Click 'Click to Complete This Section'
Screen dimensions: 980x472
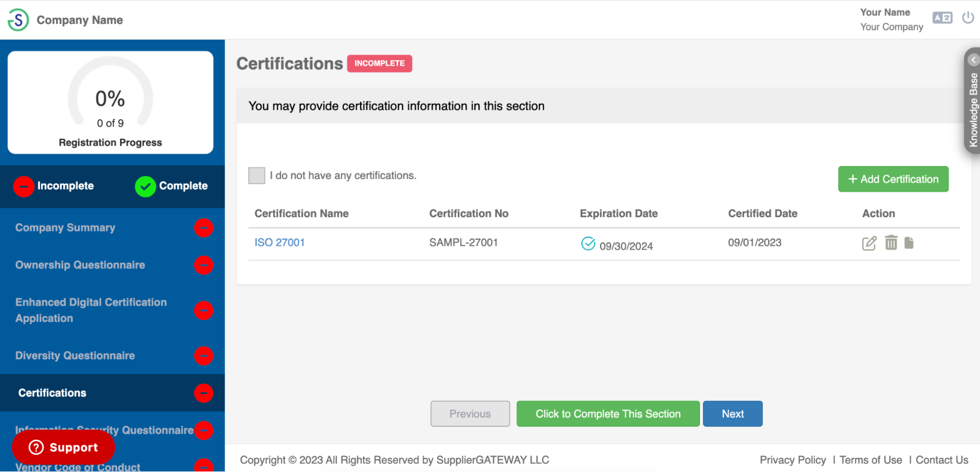click(x=608, y=414)
